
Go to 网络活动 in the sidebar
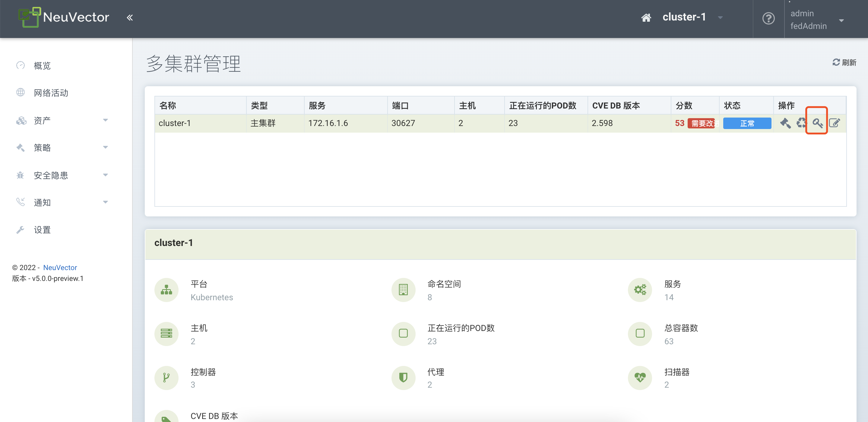point(51,93)
